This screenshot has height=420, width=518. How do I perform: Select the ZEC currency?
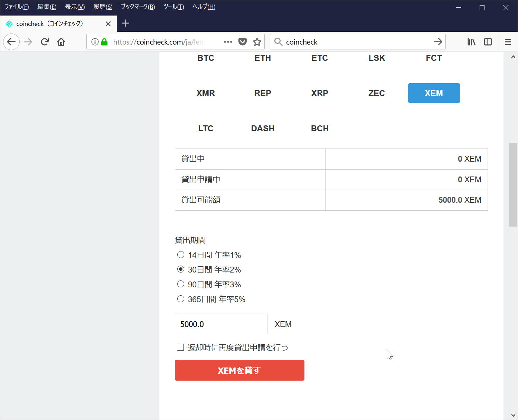coord(377,93)
